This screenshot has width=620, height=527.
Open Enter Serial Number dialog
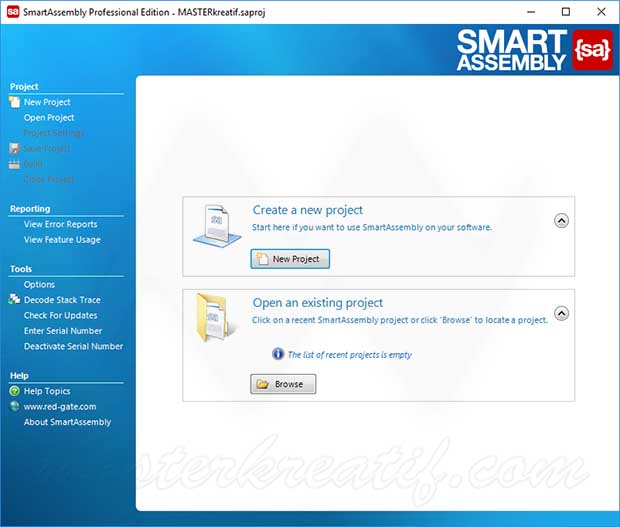point(63,331)
